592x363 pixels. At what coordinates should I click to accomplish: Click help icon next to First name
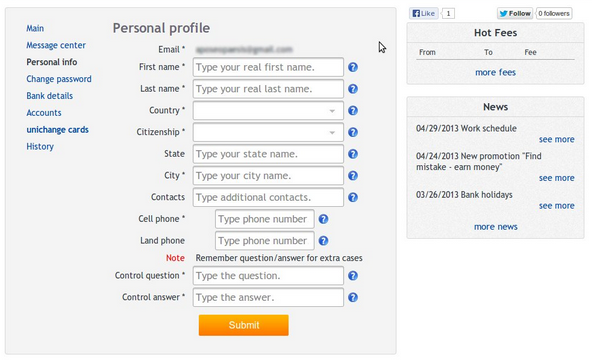pyautogui.click(x=353, y=67)
